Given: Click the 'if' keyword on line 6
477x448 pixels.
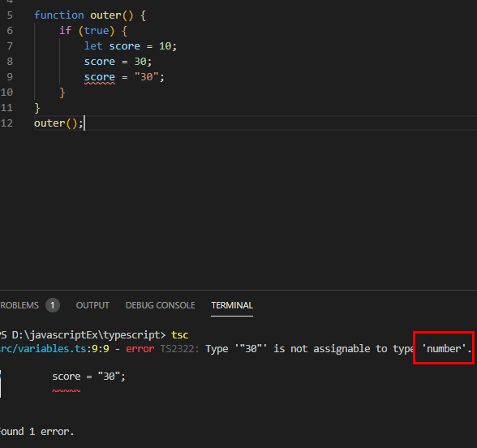Looking at the screenshot, I should [65, 31].
